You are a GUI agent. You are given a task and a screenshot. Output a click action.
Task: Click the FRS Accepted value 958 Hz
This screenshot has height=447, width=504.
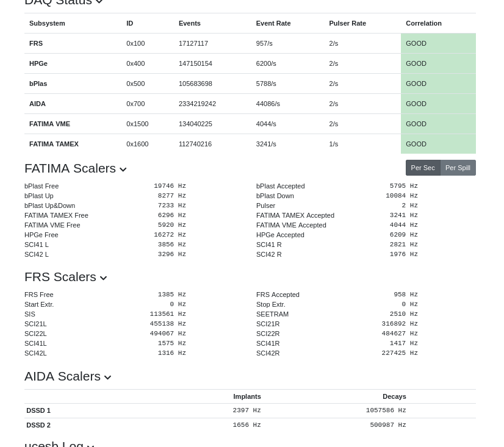[405, 295]
